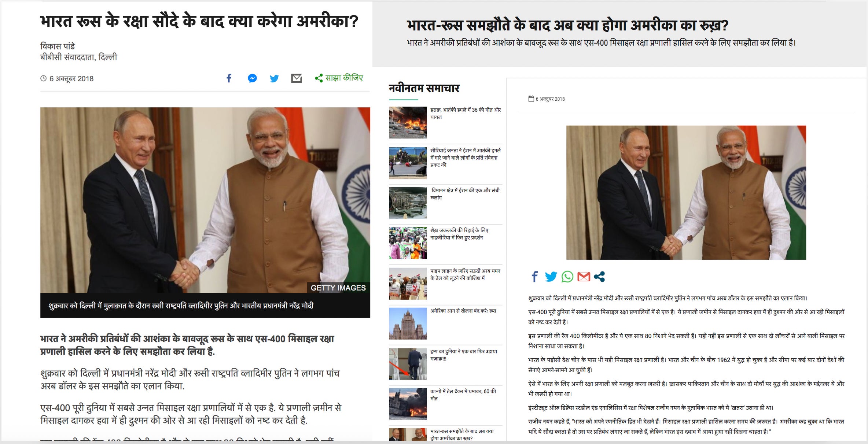Click Gmail icon under right article image

pos(584,277)
